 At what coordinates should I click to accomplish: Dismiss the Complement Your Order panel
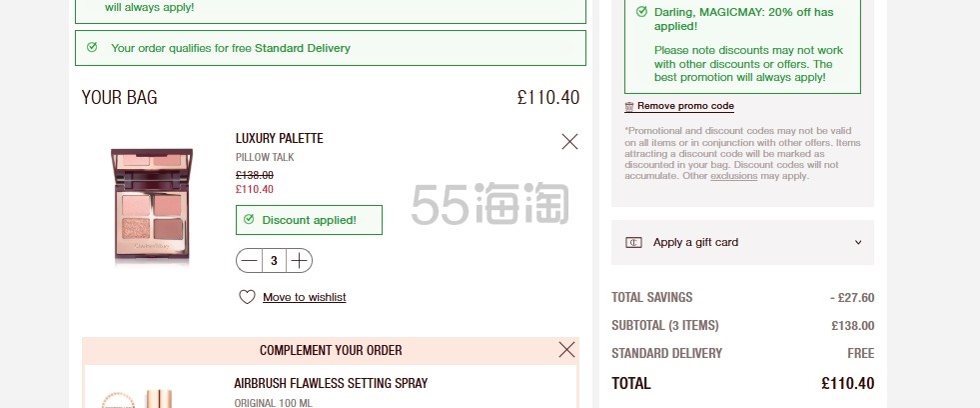point(566,350)
